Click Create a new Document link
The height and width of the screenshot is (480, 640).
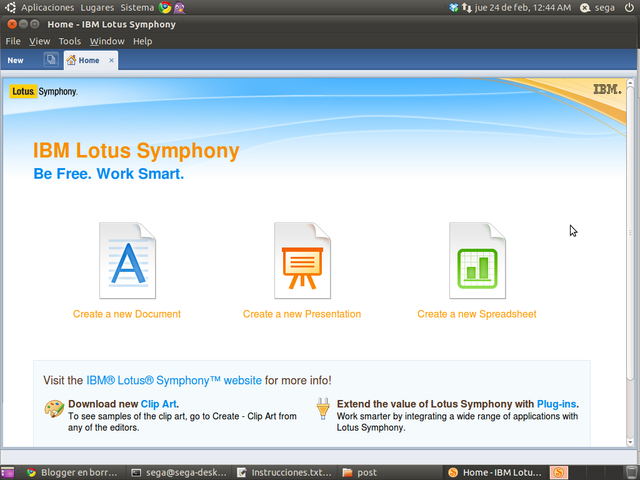pyautogui.click(x=127, y=314)
